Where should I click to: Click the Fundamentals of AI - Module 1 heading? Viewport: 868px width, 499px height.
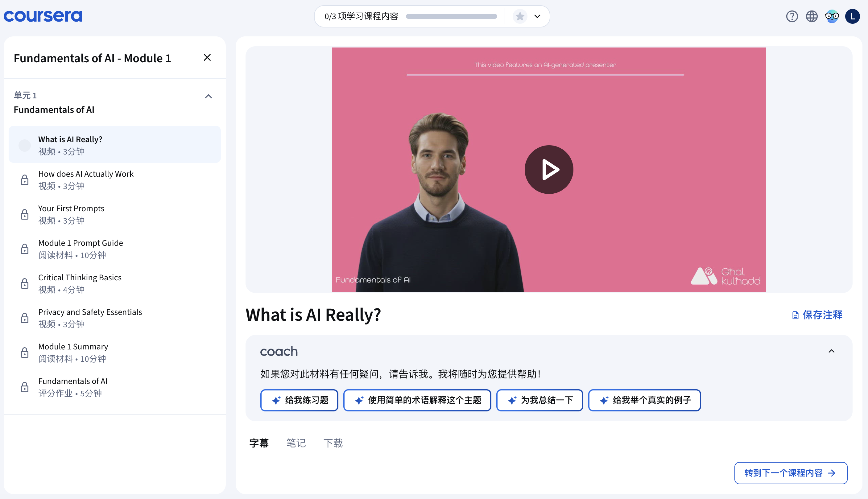point(92,58)
